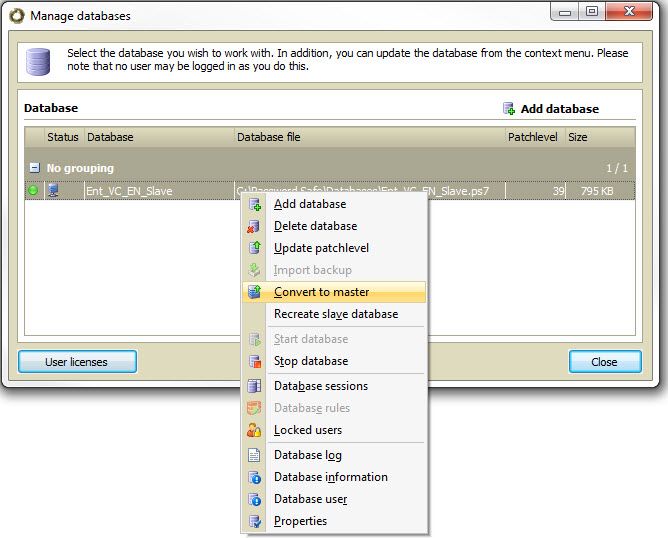668x538 pixels.
Task: Click the Manage databases title bar icon
Action: click(x=17, y=16)
